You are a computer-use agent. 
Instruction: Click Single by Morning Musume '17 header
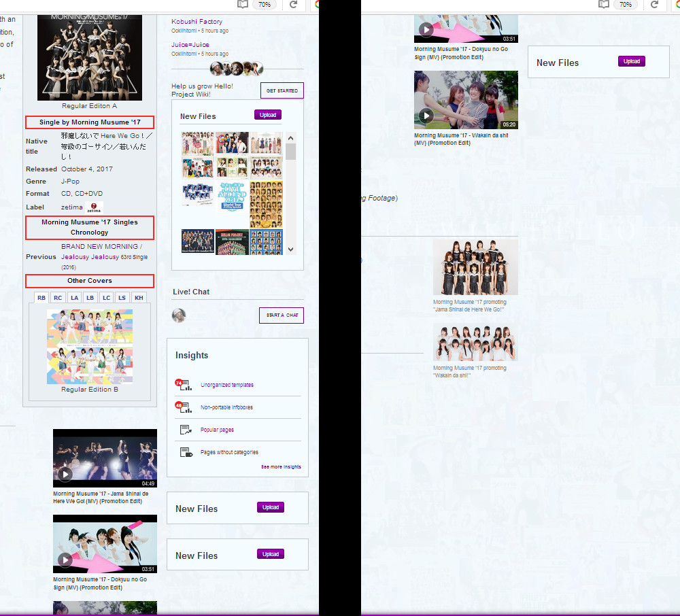tap(90, 122)
